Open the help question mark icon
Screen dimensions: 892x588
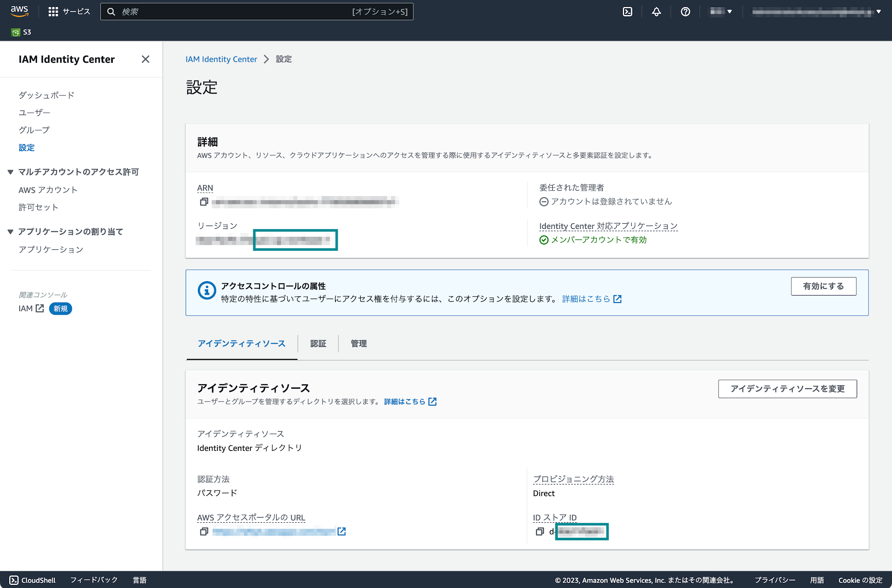(x=686, y=12)
